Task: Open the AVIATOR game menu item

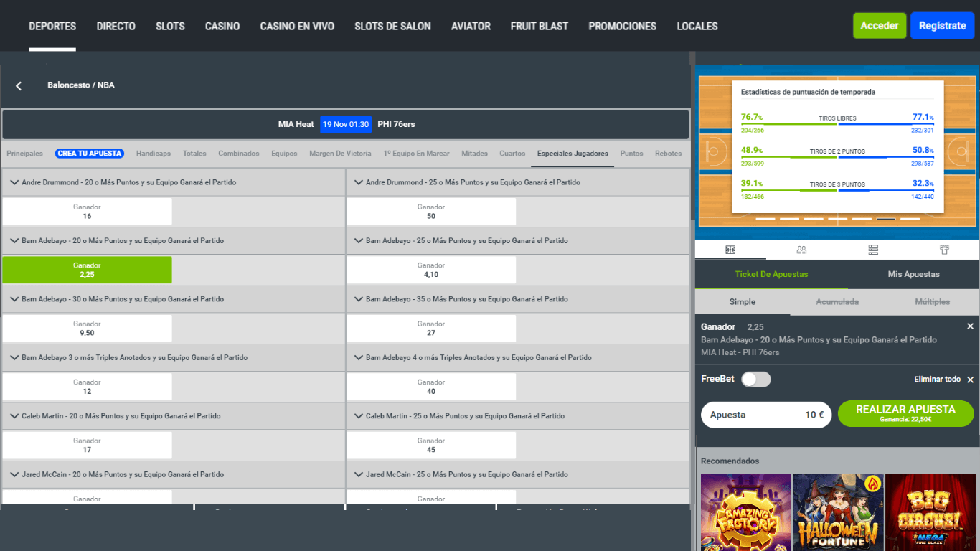Action: click(471, 26)
